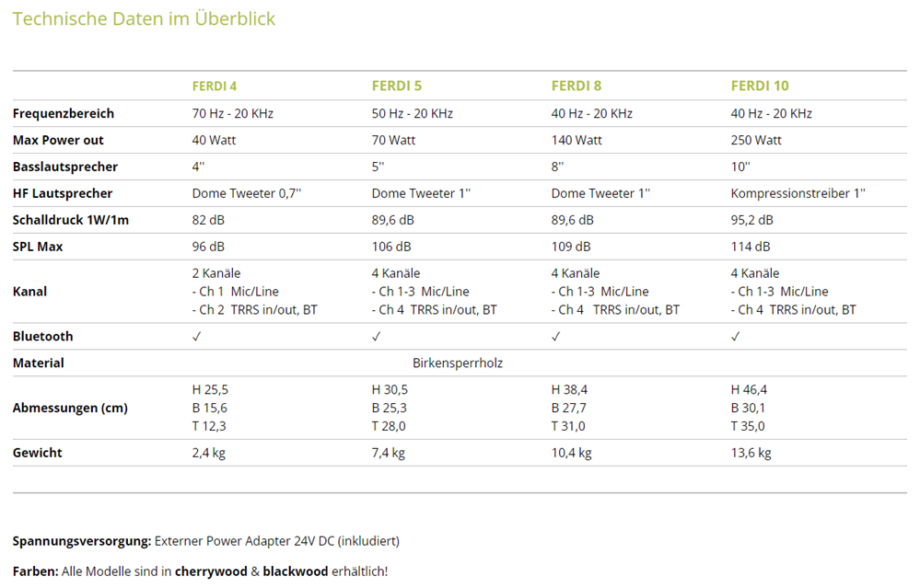Click the Schalldruck 1W/1m row label
Viewport: 920px width, 588px height.
pos(70,220)
